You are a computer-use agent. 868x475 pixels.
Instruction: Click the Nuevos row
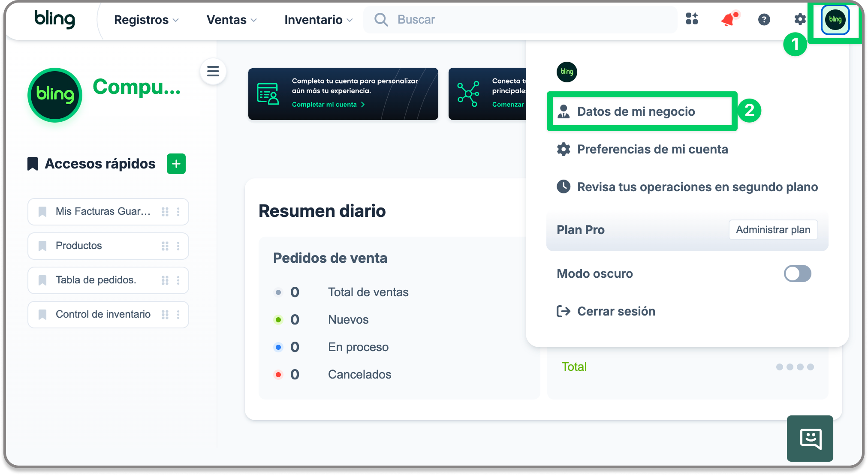pos(321,320)
